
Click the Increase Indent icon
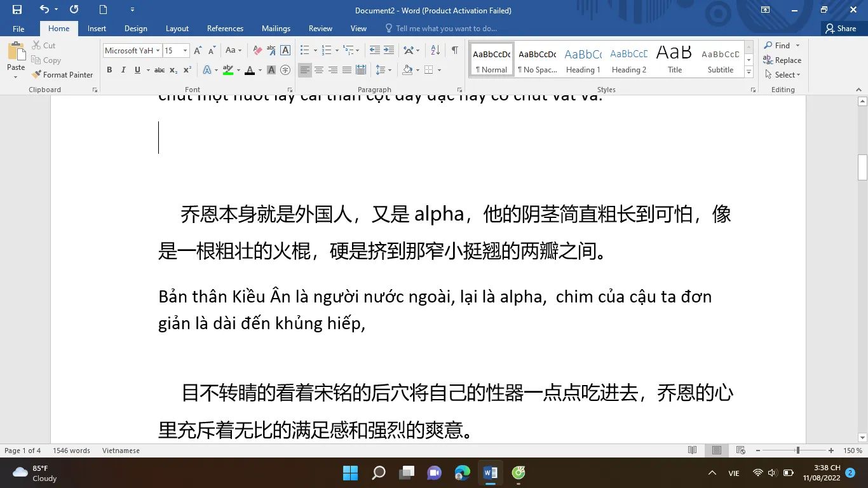(x=389, y=50)
